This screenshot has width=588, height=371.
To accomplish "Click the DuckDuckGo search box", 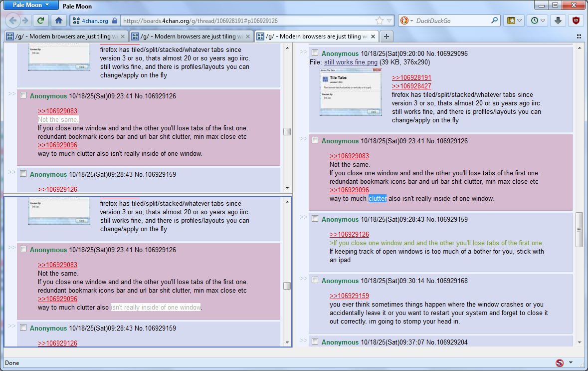I will click(452, 20).
